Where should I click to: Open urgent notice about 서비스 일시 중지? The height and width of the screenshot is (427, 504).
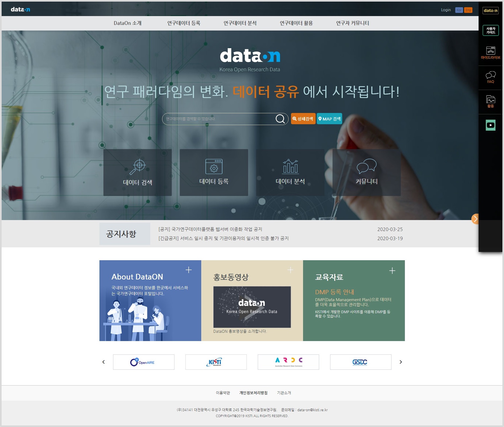click(223, 239)
